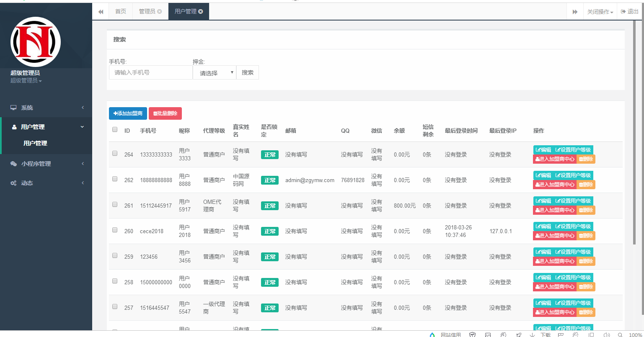Switch to the 首页 tab
This screenshot has width=644, height=337.
pos(120,11)
